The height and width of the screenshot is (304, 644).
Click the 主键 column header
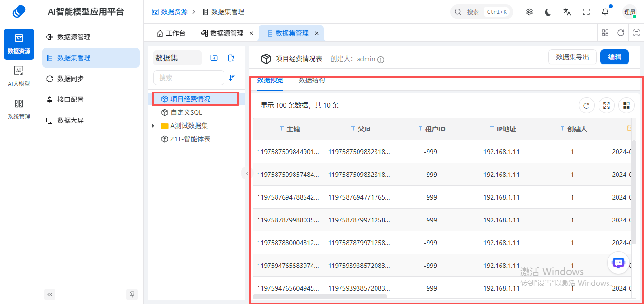point(288,129)
